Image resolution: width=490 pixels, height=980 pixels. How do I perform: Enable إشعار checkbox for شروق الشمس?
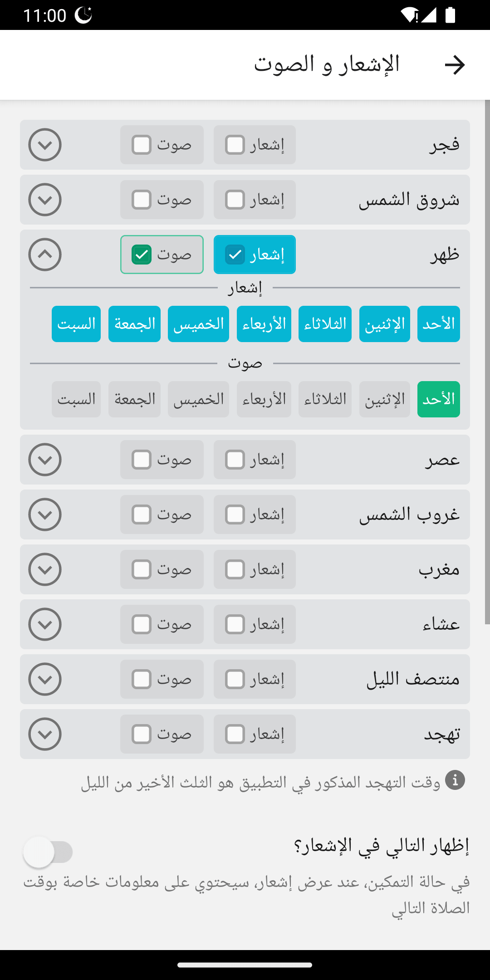[235, 200]
